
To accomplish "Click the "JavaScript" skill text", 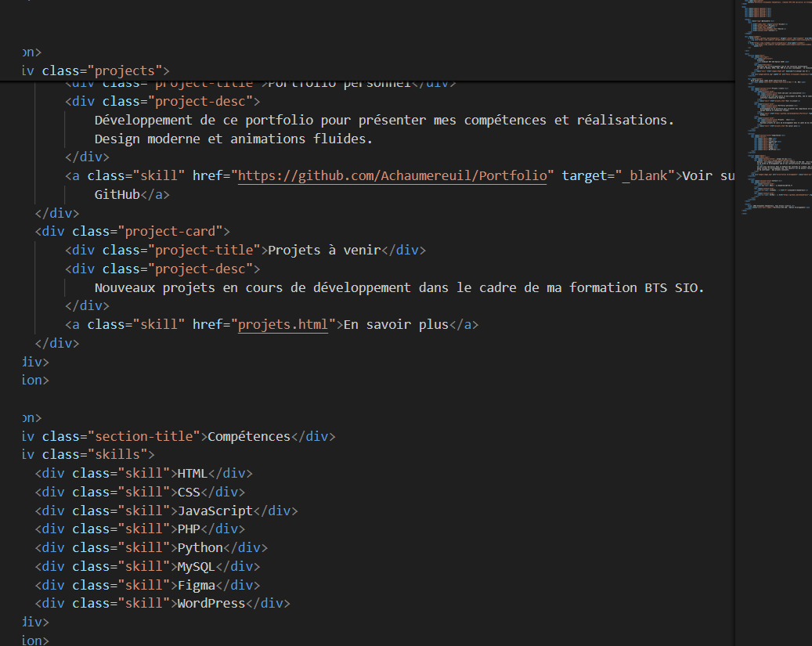I will tap(215, 511).
